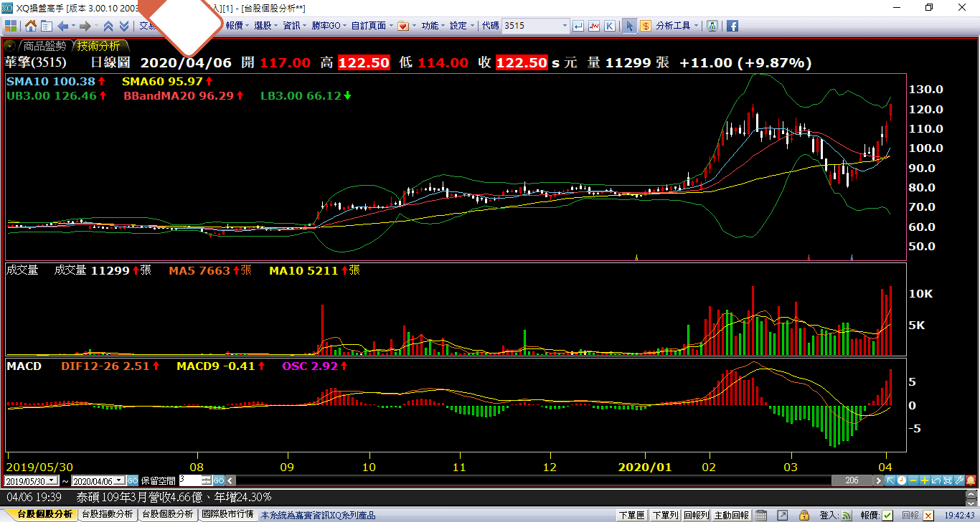The width and height of the screenshot is (980, 522).
Task: Click the red trend line chart icon
Action: click(594, 26)
